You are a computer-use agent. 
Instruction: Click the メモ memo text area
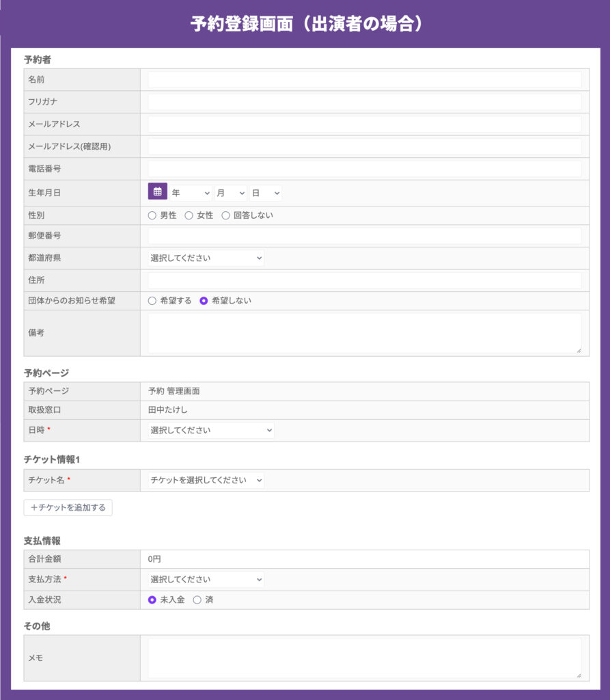point(365,658)
